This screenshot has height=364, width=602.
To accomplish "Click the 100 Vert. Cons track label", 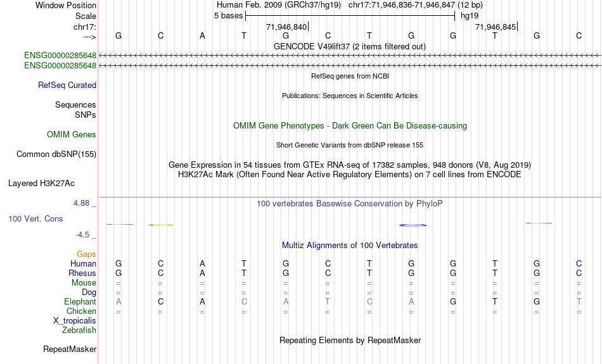I will pyautogui.click(x=35, y=218).
